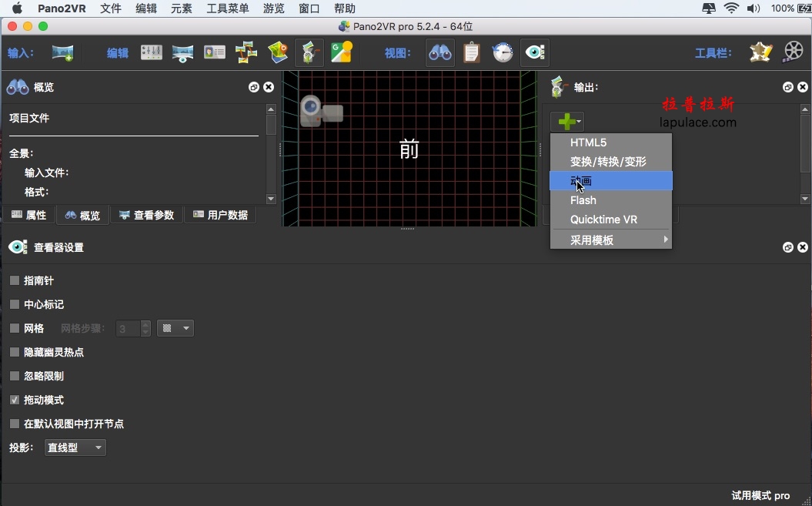Click the AirPlay display icon in menu bar

(x=708, y=8)
